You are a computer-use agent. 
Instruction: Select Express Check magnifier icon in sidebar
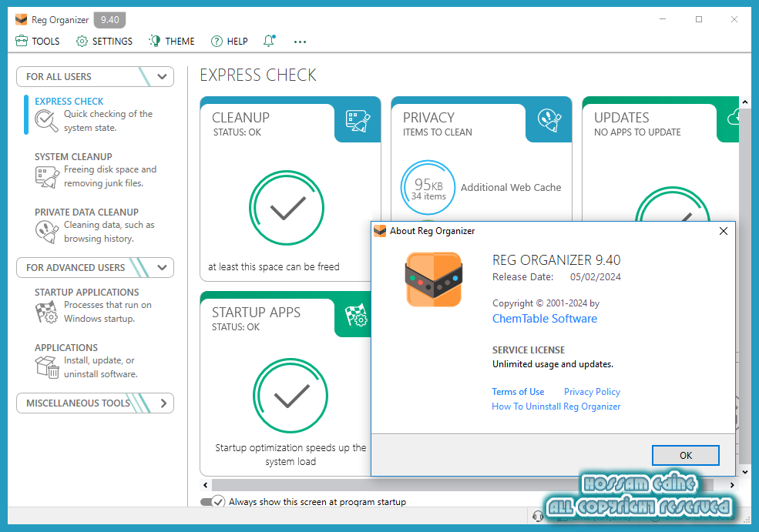pyautogui.click(x=46, y=120)
